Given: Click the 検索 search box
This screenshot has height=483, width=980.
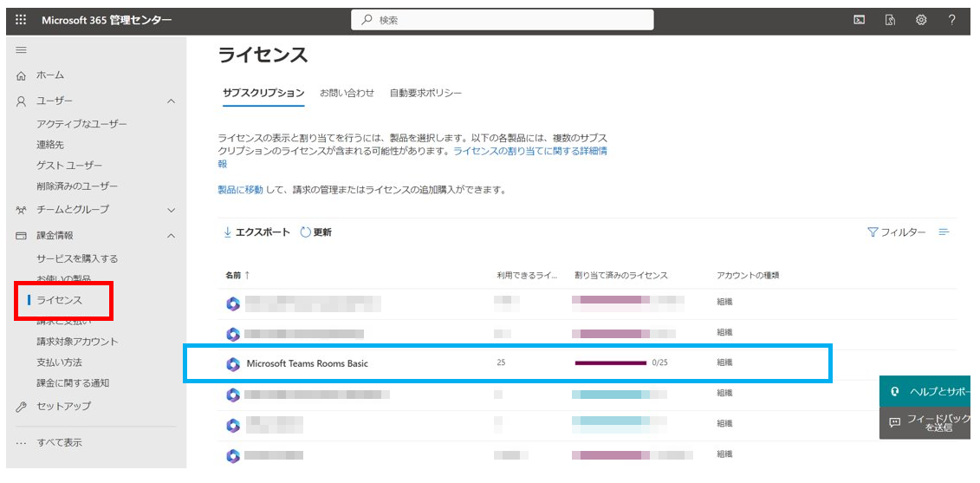Looking at the screenshot, I should (x=503, y=20).
